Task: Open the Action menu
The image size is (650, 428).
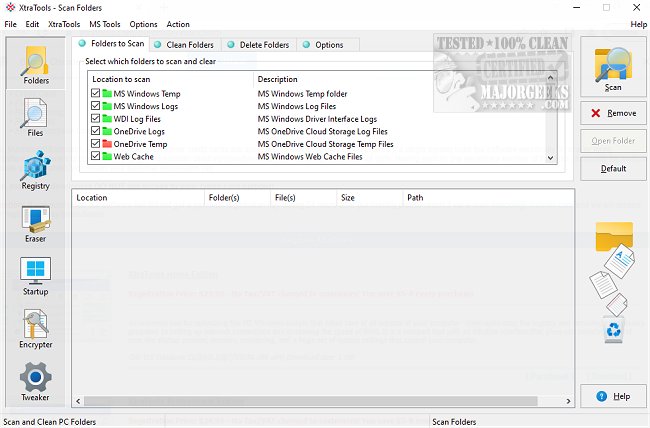Action: (x=178, y=24)
